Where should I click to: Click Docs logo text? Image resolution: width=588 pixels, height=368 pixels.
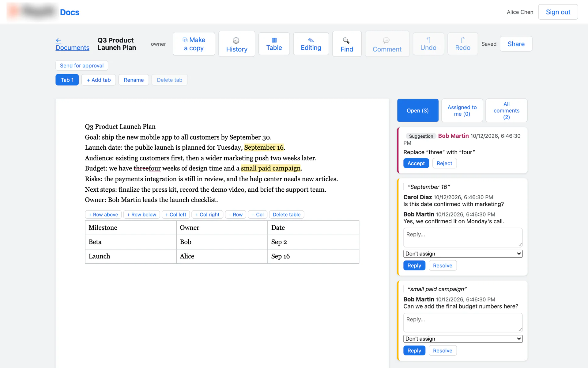coord(70,12)
